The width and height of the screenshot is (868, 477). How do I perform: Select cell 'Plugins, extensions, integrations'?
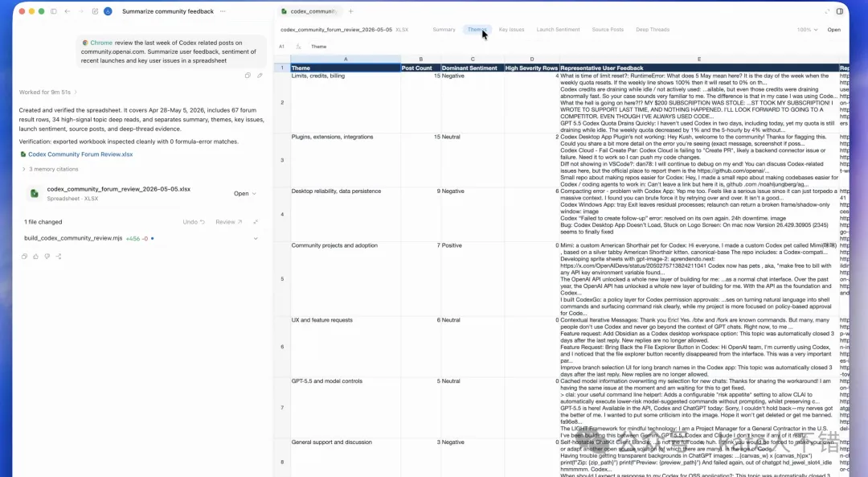(x=346, y=160)
